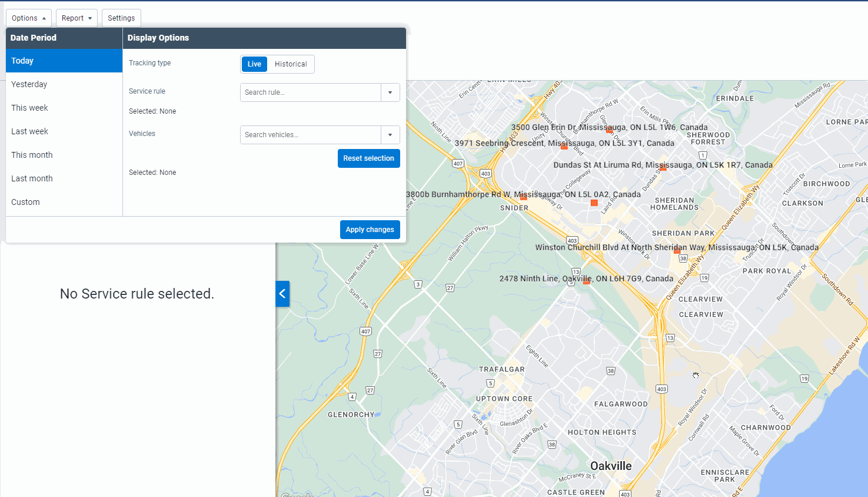Screen dimensions: 868x497
Task: Open the Vehicles dropdown list
Action: point(390,135)
